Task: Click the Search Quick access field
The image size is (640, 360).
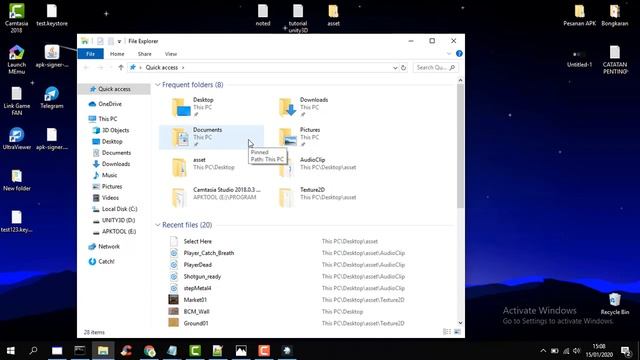Action: [x=435, y=67]
